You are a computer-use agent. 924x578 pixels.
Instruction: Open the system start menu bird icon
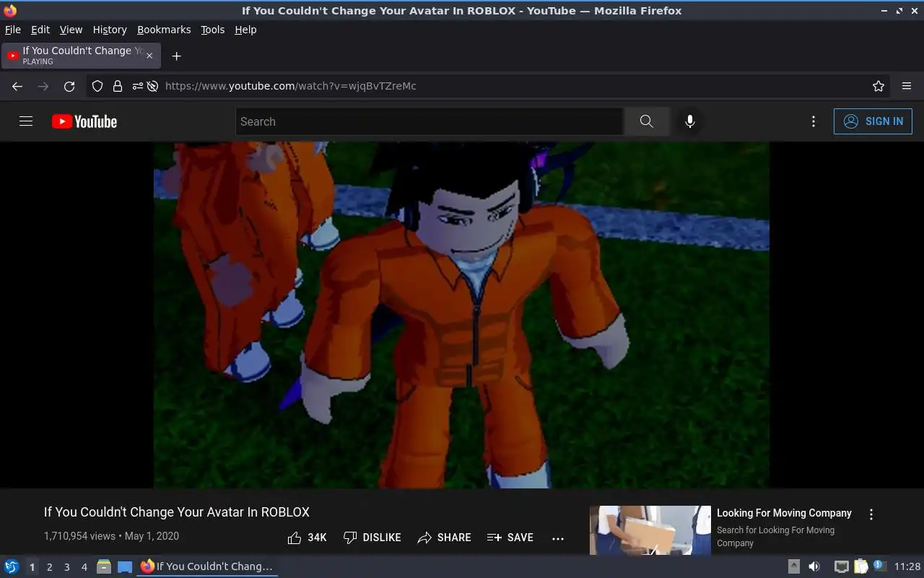coord(12,566)
